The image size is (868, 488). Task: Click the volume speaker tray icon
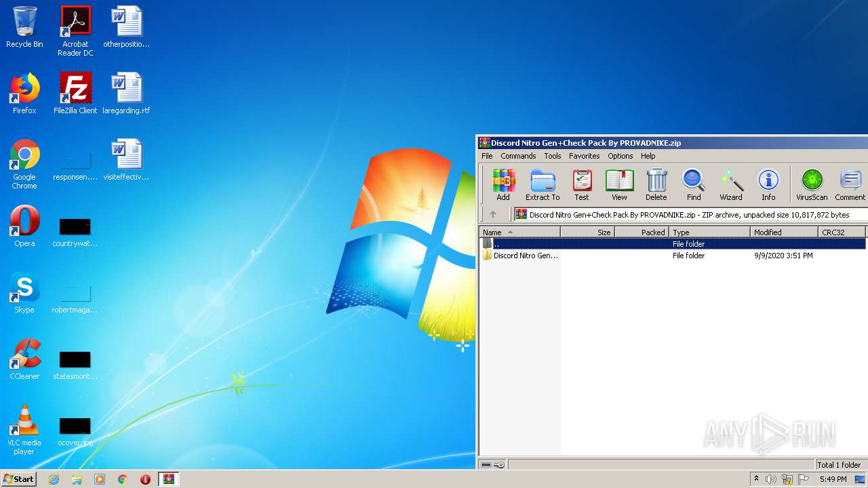click(x=771, y=479)
